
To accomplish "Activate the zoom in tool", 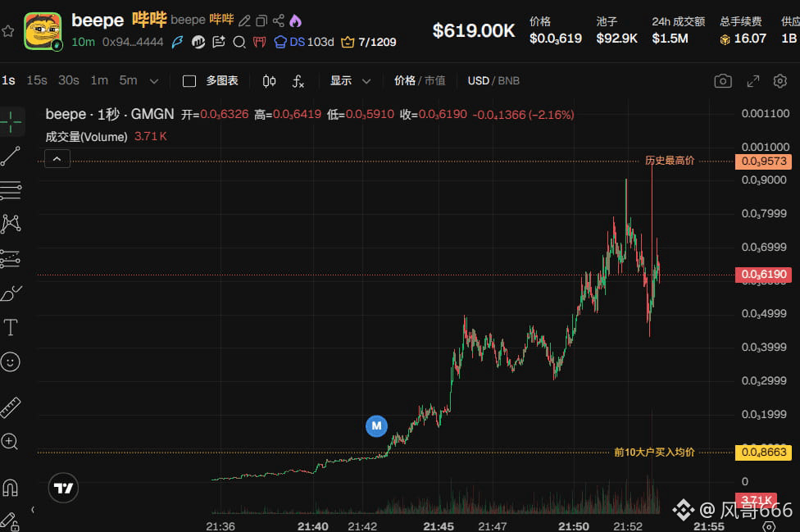I will coord(10,441).
